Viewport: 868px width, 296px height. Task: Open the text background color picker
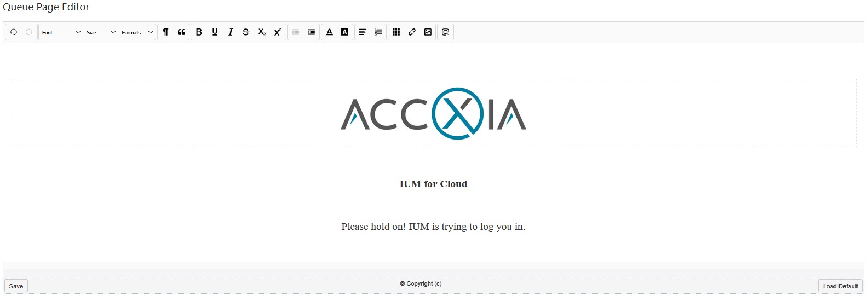(x=345, y=32)
